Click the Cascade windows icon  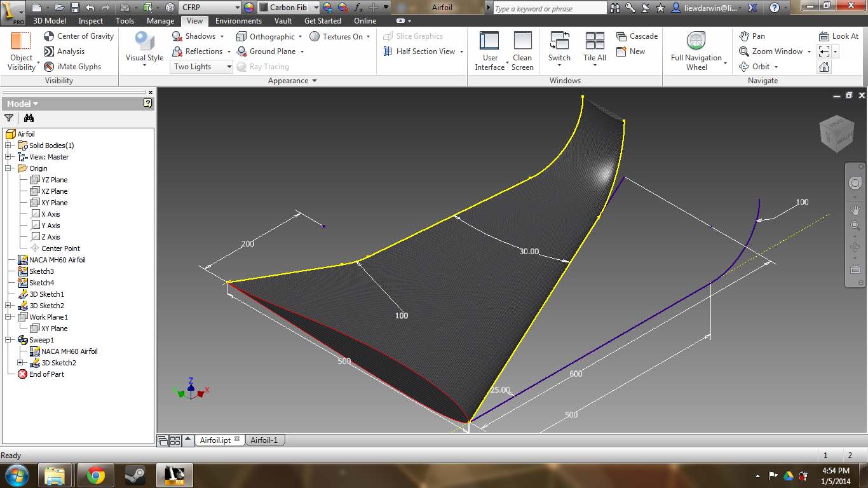(x=636, y=36)
